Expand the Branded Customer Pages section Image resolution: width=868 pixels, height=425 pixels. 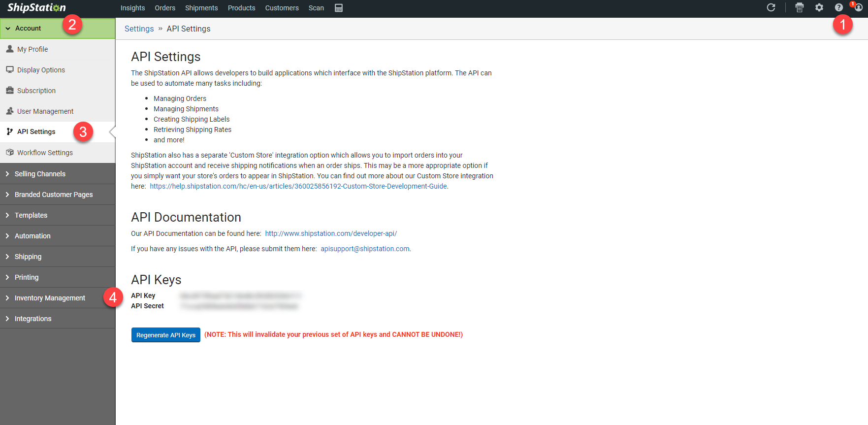click(x=58, y=195)
